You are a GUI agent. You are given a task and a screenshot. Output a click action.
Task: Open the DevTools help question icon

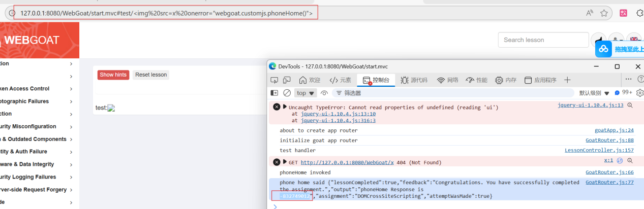pyautogui.click(x=640, y=79)
